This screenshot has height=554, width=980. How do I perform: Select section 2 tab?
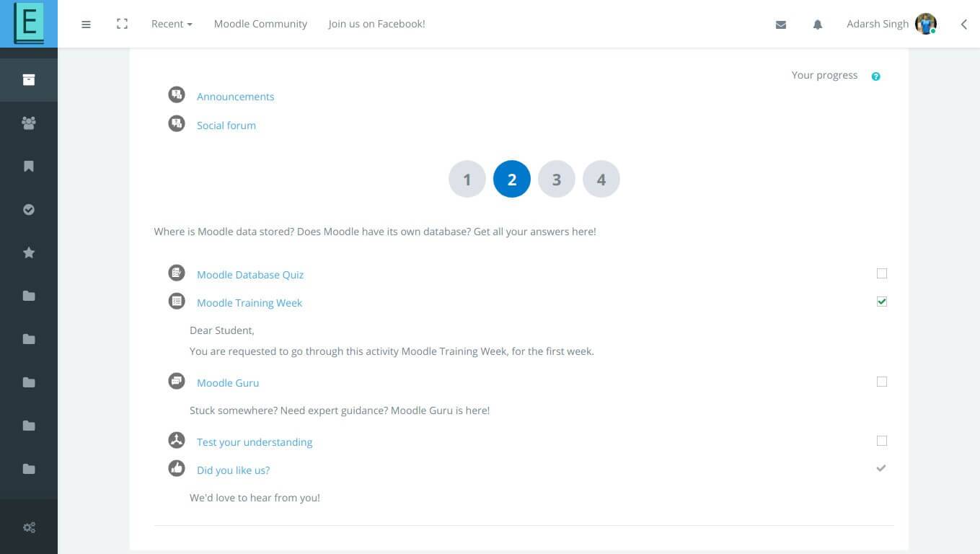tap(512, 179)
